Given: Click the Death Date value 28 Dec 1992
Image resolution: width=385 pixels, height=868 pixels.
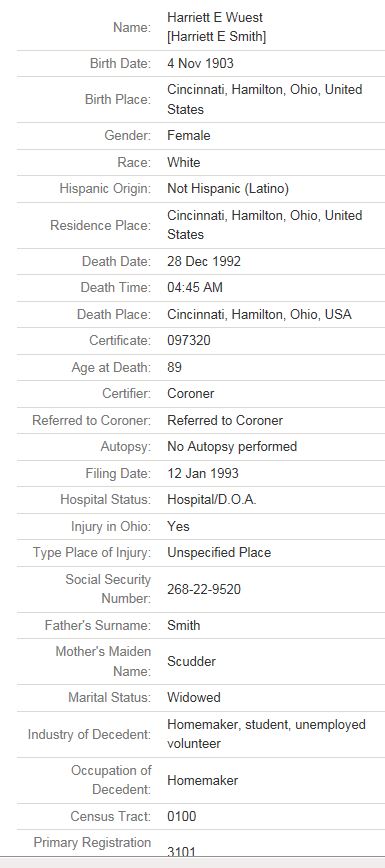Looking at the screenshot, I should 204,261.
